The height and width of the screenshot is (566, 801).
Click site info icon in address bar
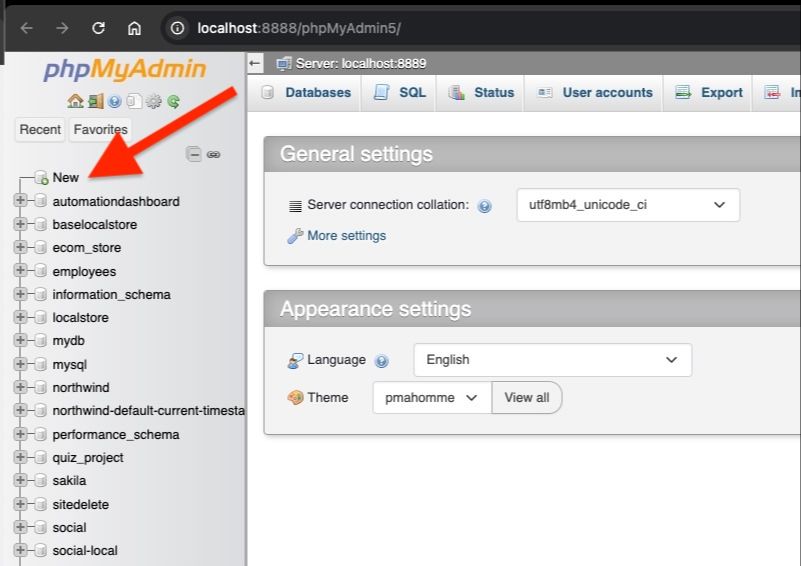click(x=177, y=28)
